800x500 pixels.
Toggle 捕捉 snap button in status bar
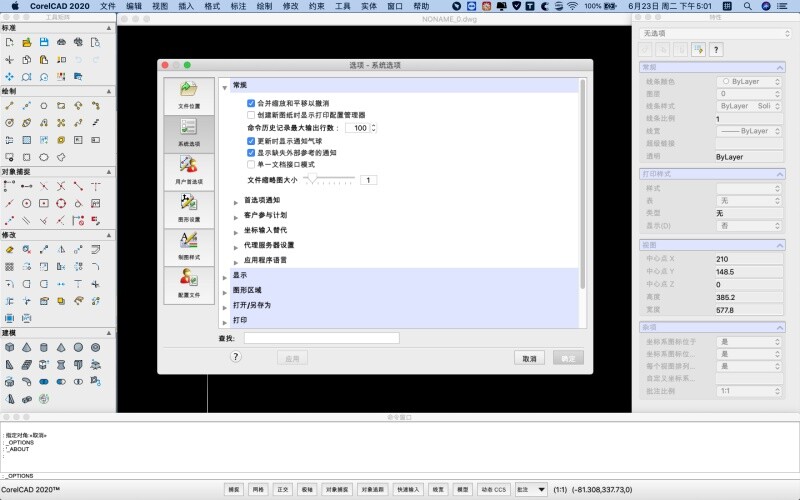[234, 489]
